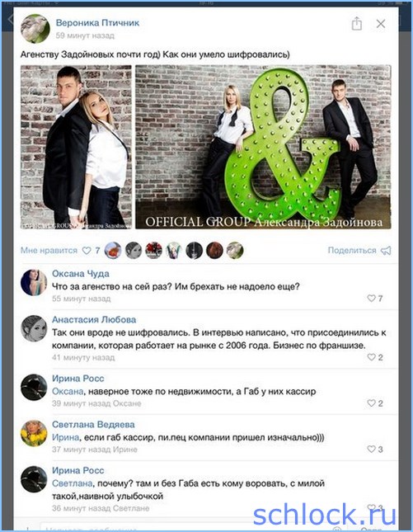The image size is (413, 532).
Task: Tap heart on the Светлана Ведяева comment
Action: tap(371, 449)
